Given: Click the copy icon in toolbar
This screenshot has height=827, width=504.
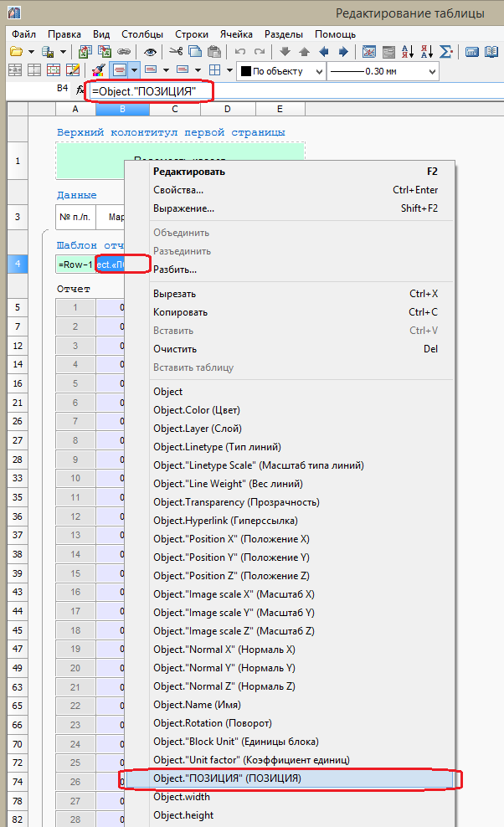Looking at the screenshot, I should [x=195, y=52].
